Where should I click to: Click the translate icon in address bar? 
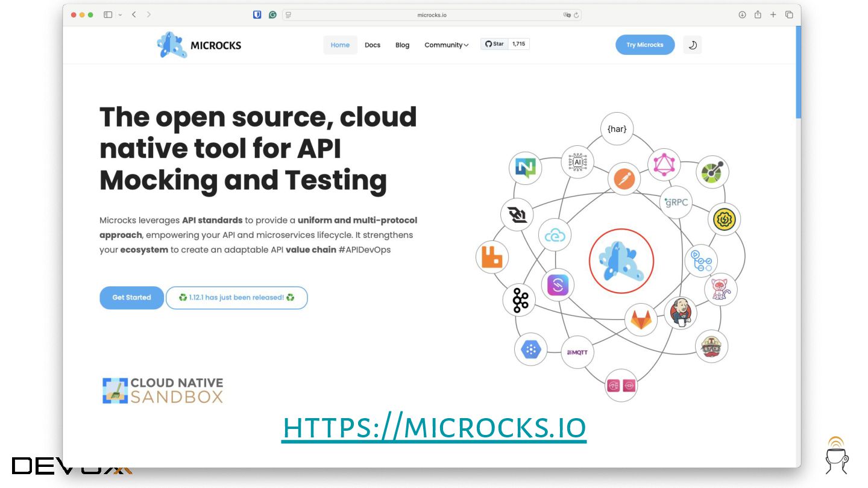(x=567, y=15)
